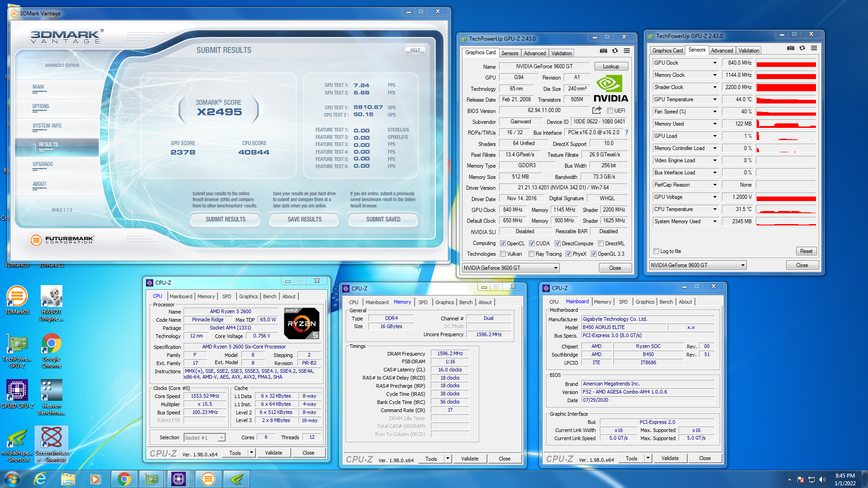Screen dimensions: 868x488
Task: Open the GPU selection dropdown in GPU-Z Sensors window
Action: [698, 265]
